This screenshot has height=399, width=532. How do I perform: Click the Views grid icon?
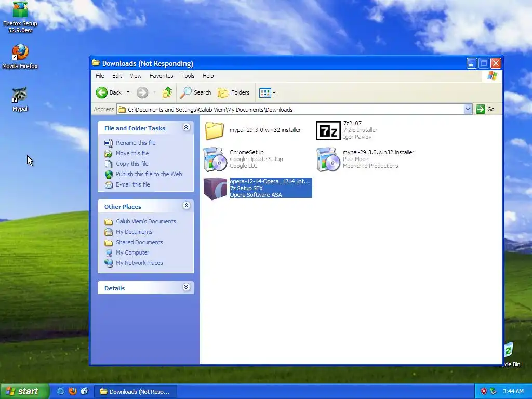(265, 92)
